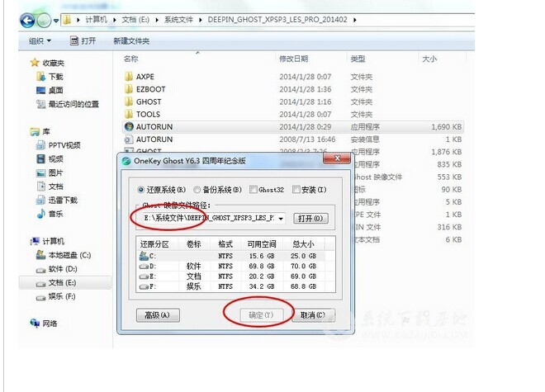This screenshot has width=545, height=392.
Task: Click the 打开 toolbar button
Action: pos(83,41)
